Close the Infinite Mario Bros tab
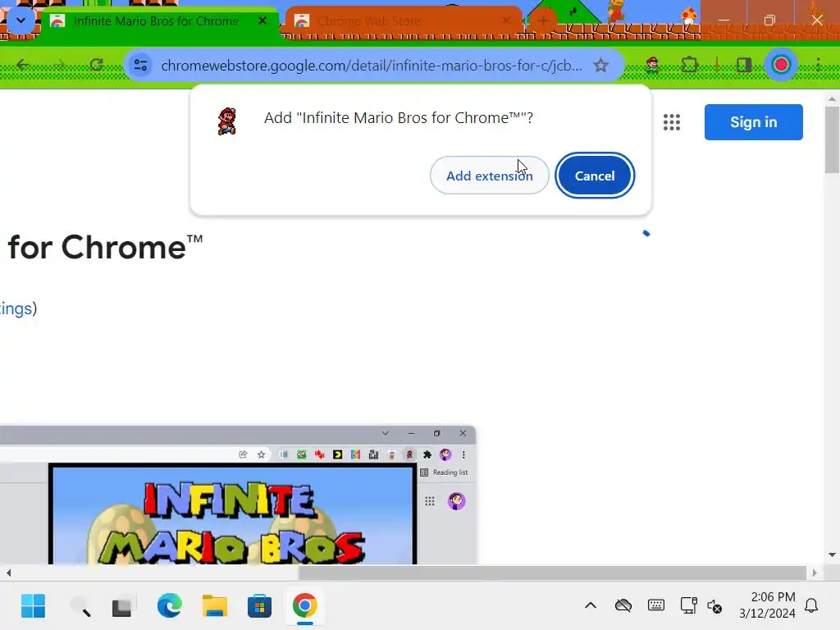The width and height of the screenshot is (840, 630). [262, 21]
